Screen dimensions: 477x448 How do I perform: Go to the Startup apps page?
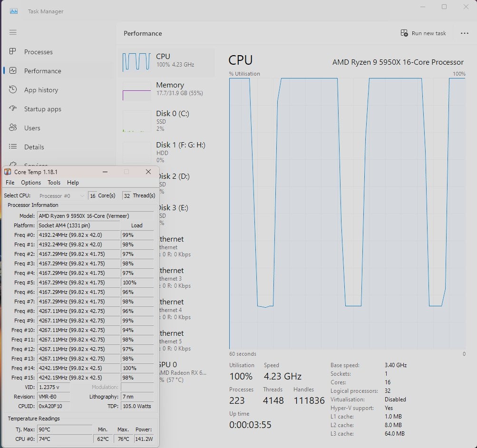(43, 109)
